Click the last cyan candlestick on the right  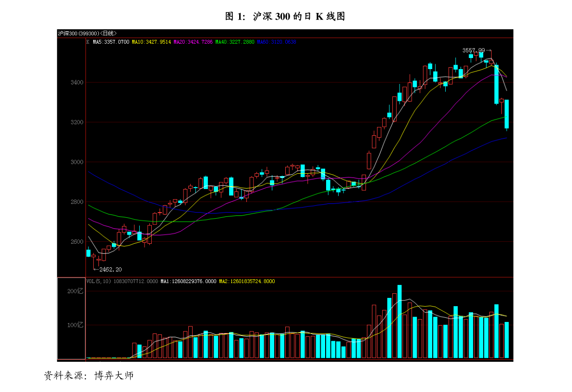[x=507, y=114]
